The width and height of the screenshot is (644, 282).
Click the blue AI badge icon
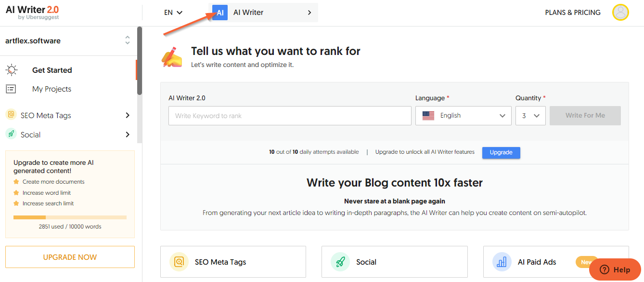(x=220, y=13)
